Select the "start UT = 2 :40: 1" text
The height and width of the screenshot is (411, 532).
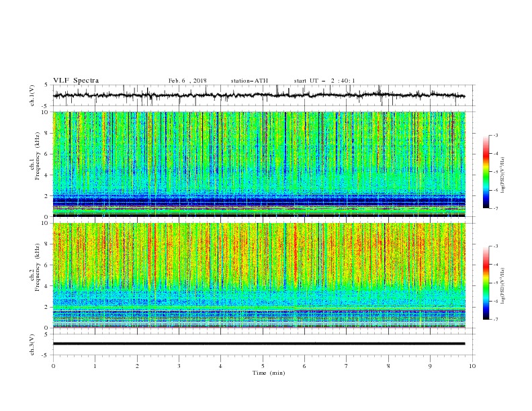pyautogui.click(x=324, y=81)
